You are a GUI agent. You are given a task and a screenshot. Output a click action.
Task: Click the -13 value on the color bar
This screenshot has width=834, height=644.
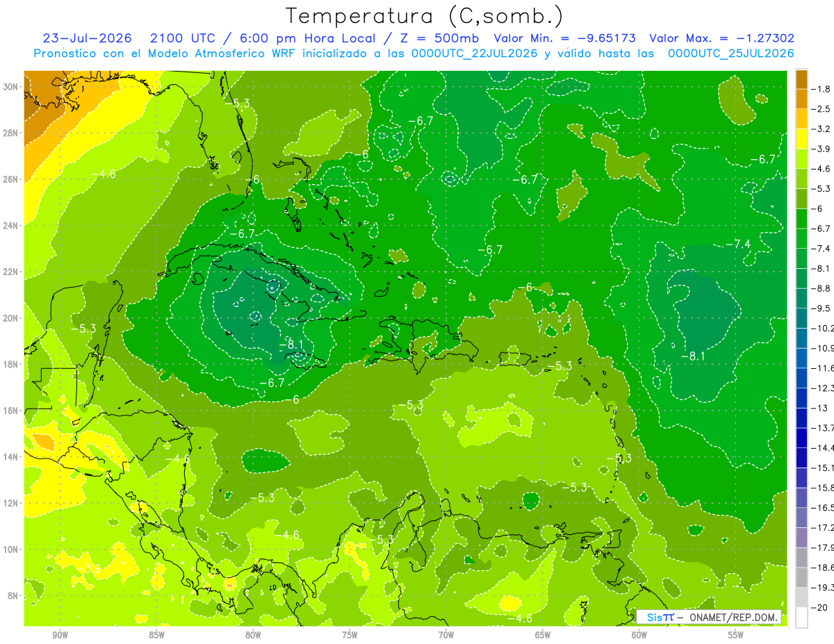pos(820,408)
